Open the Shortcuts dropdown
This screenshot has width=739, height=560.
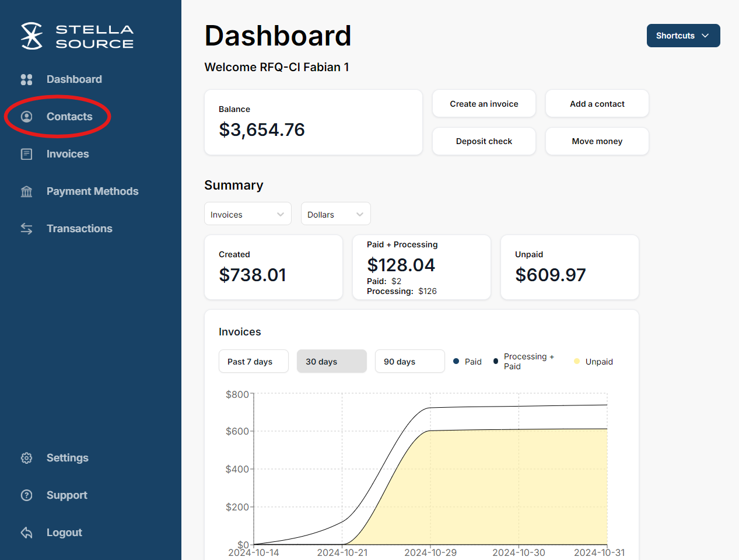pos(683,36)
